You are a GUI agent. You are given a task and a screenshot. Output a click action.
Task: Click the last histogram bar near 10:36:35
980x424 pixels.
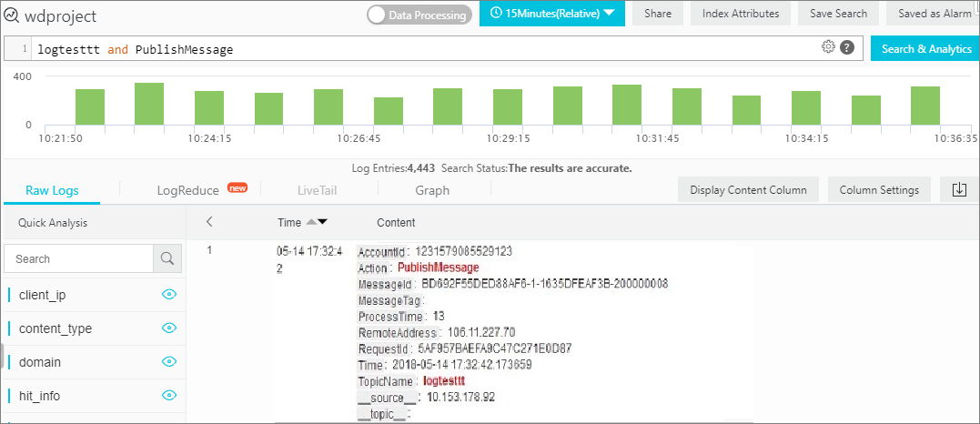click(x=925, y=105)
